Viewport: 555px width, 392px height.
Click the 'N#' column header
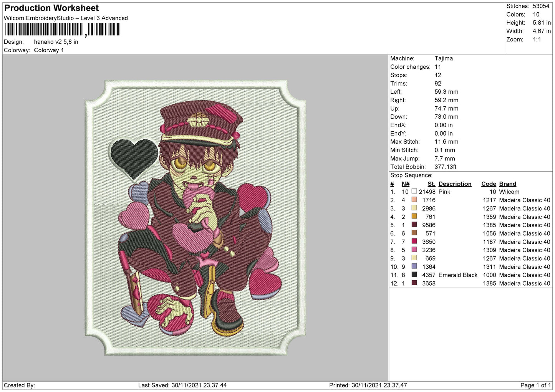pos(406,184)
